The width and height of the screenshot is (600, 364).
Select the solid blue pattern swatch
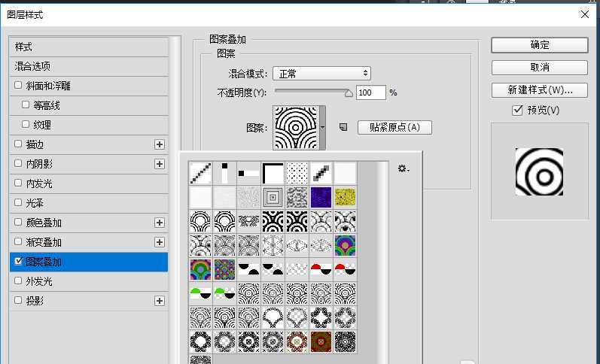point(321,197)
